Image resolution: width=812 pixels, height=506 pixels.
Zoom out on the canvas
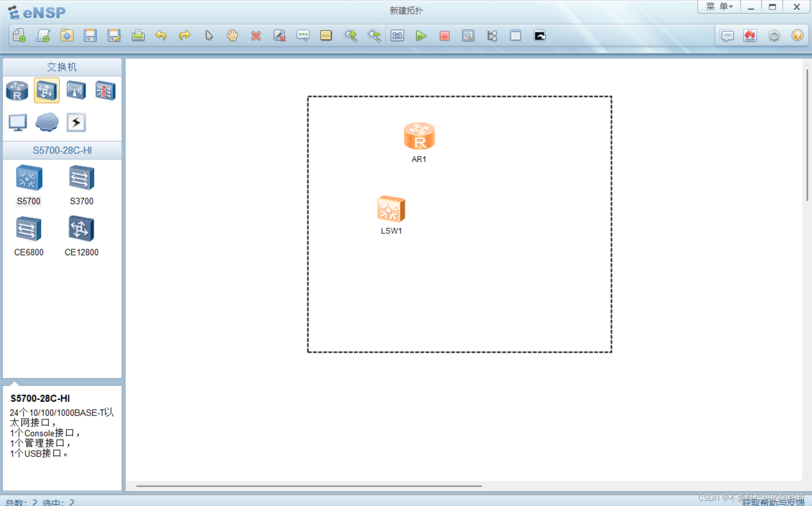click(x=374, y=35)
